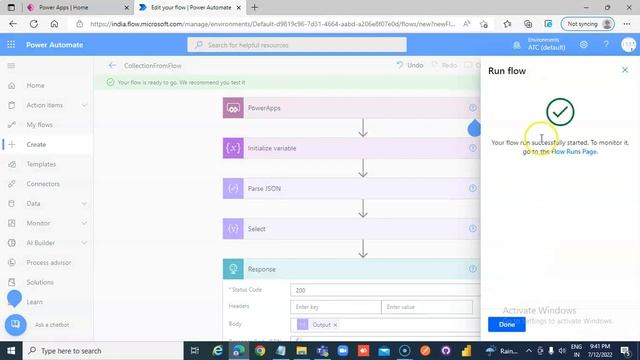Click the Headers Enter key field

coord(336,307)
